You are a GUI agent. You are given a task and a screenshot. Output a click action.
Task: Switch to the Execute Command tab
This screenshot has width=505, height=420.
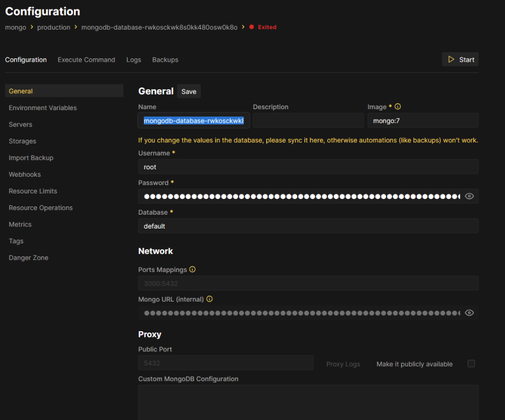click(86, 60)
